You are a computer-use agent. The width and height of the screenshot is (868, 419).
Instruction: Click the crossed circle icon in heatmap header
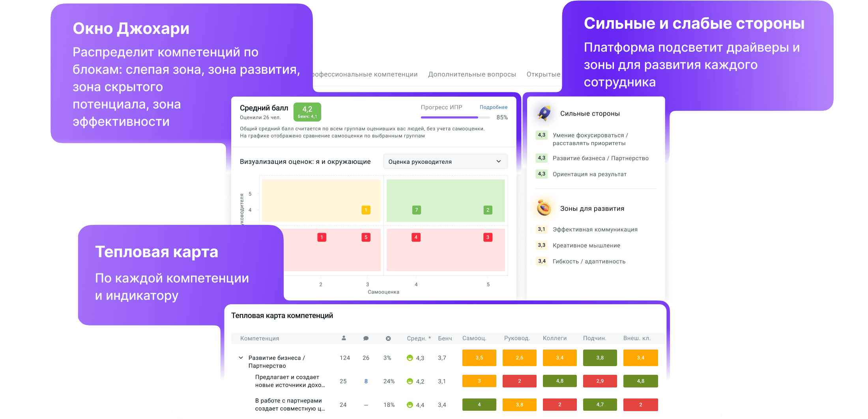[x=388, y=339]
